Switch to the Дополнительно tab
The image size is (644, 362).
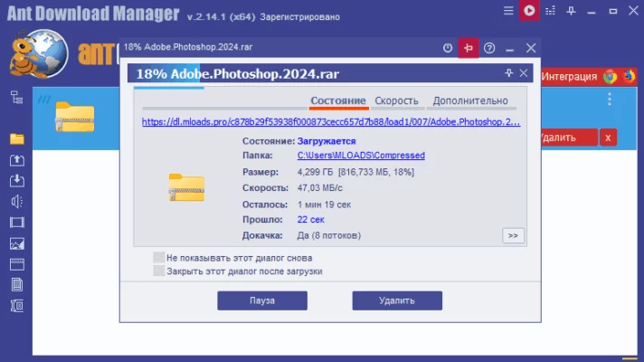[x=470, y=100]
